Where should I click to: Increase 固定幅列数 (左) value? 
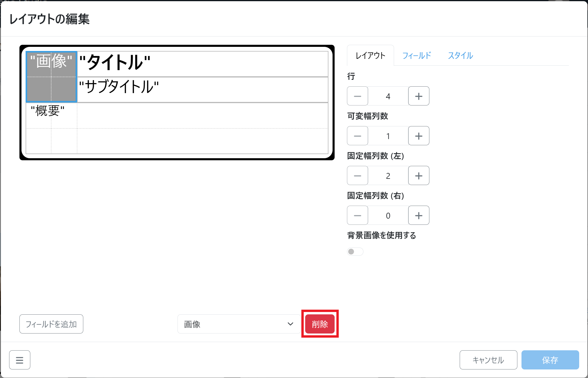click(x=418, y=176)
